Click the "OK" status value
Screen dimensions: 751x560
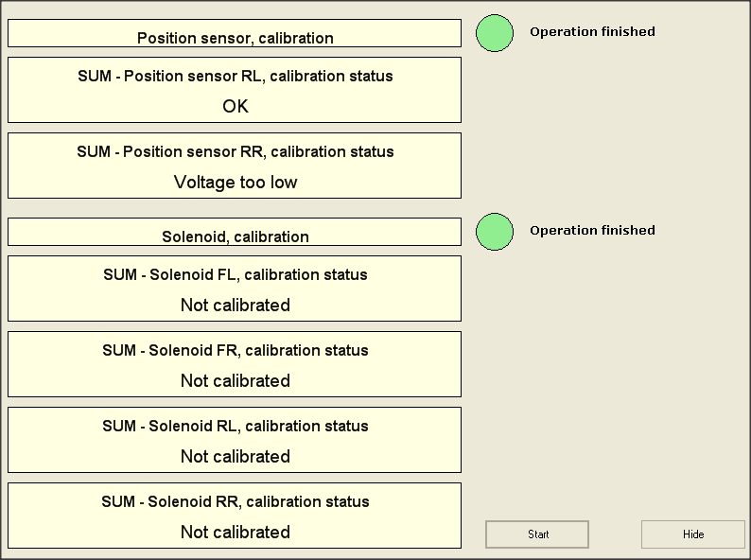click(235, 106)
